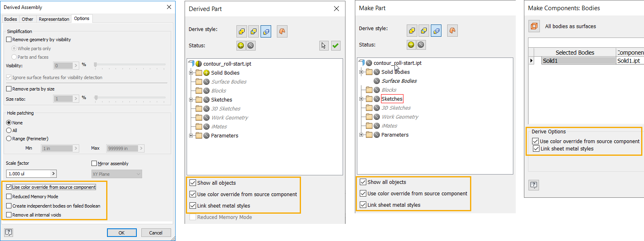This screenshot has height=241, width=644.
Task: Uncheck Show all objects in Derived Part
Action: (x=193, y=183)
